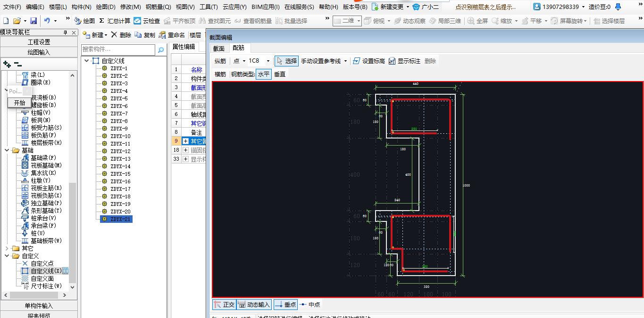The height and width of the screenshot is (318, 644).
Task: Switch to the 截面 tab
Action: [x=219, y=48]
